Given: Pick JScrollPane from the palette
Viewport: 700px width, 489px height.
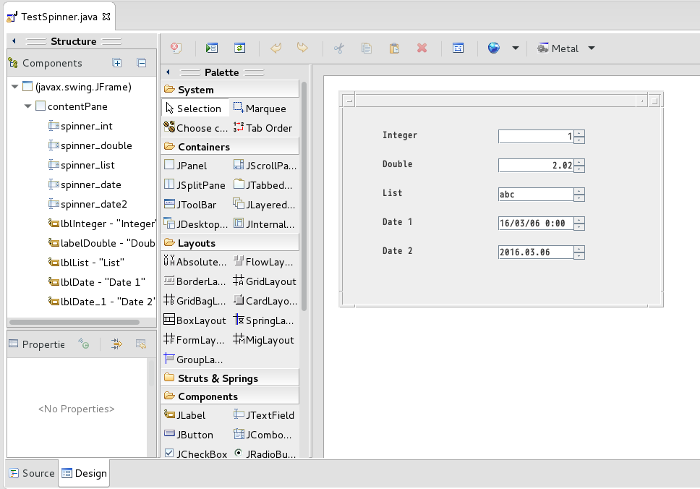Looking at the screenshot, I should (265, 165).
